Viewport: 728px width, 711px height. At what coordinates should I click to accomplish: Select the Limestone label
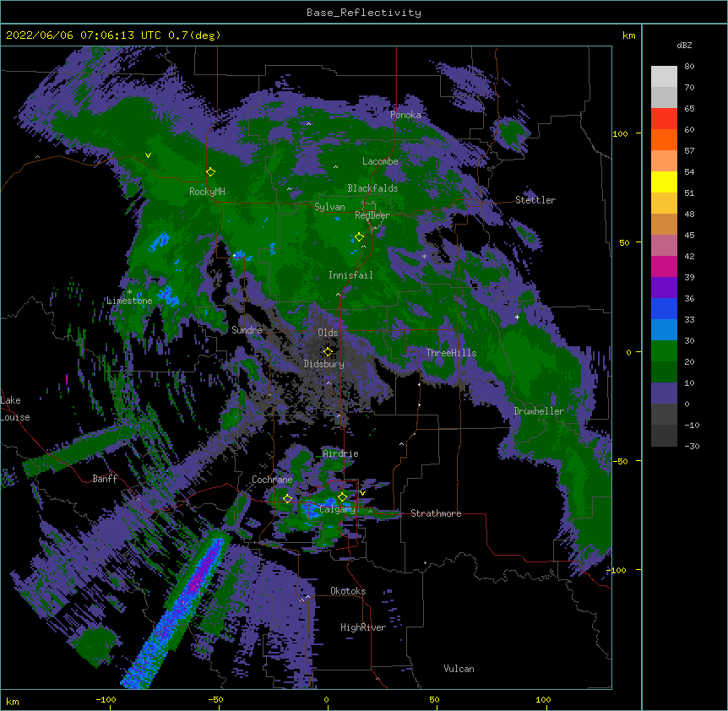pos(129,301)
